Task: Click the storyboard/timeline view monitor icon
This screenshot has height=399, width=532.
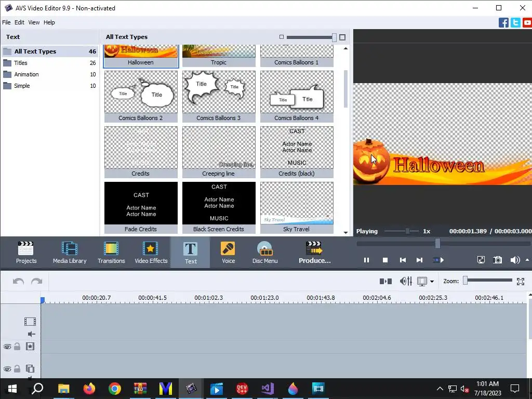Action: click(422, 281)
